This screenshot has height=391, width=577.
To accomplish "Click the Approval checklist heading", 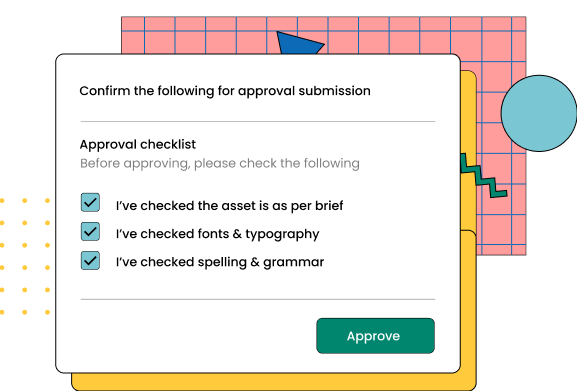I will (138, 144).
